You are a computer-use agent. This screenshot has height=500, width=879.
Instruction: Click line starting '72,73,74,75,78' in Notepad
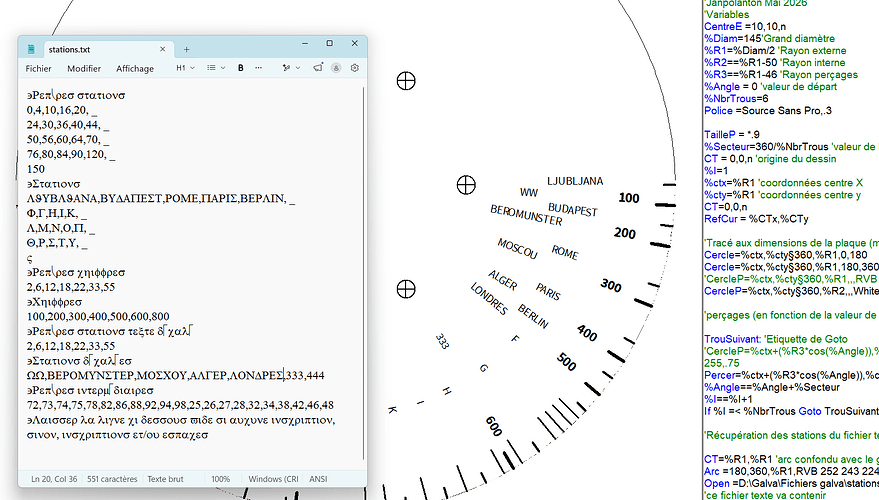click(181, 405)
